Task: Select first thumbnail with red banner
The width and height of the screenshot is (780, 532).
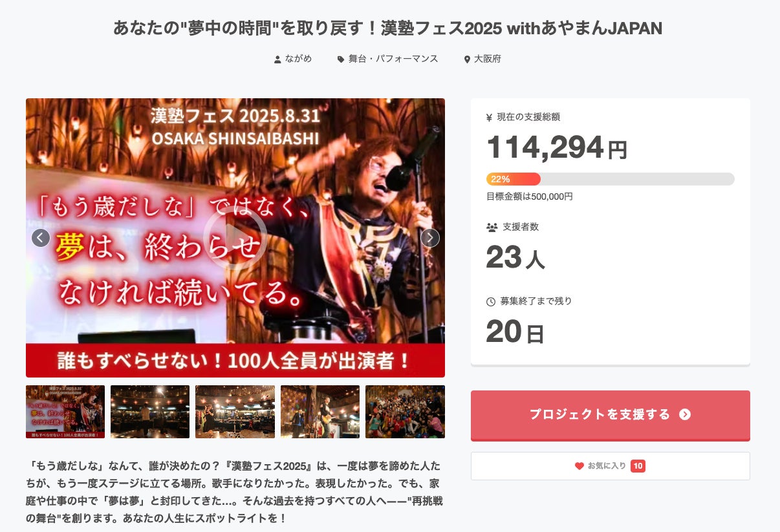Action: 65,412
